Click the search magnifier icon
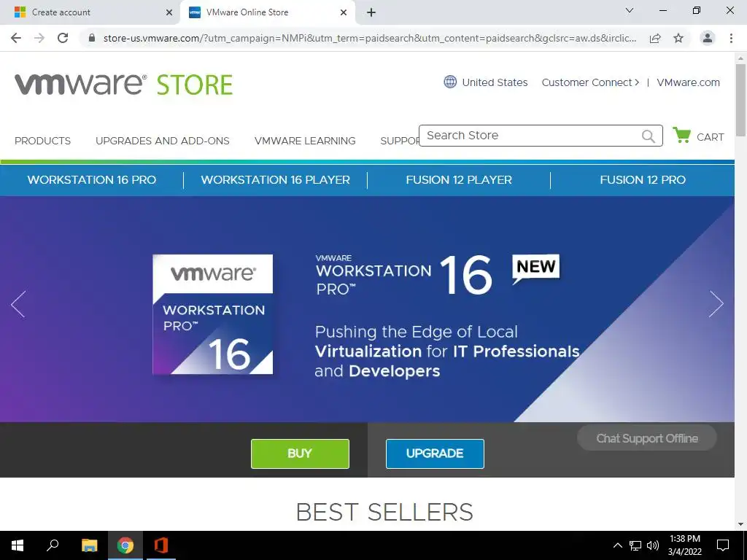747x560 pixels. [x=648, y=136]
